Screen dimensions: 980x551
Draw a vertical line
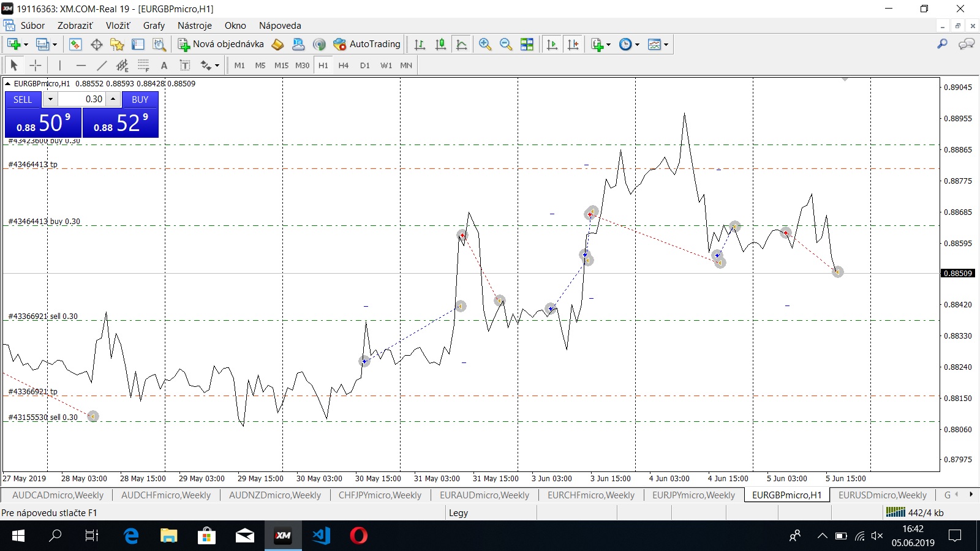[x=59, y=65]
